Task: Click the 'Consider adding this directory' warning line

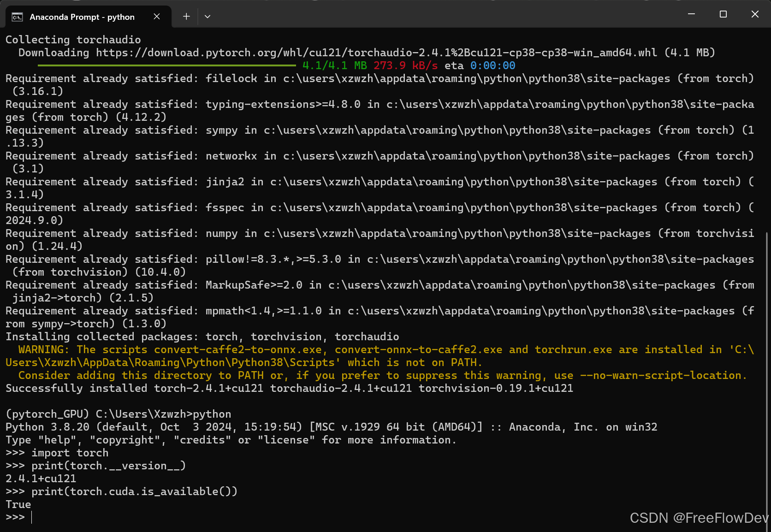Action: point(382,375)
